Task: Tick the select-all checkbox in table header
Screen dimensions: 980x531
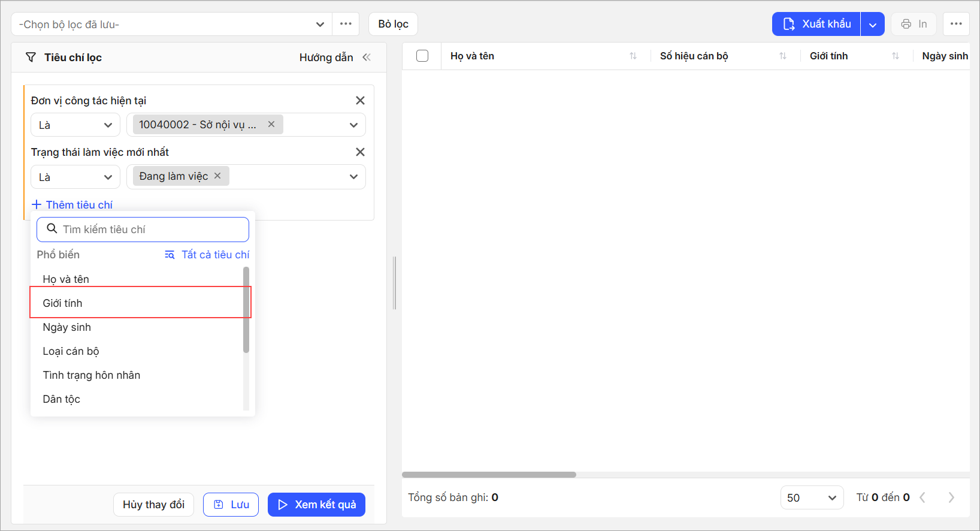Action: (x=422, y=56)
